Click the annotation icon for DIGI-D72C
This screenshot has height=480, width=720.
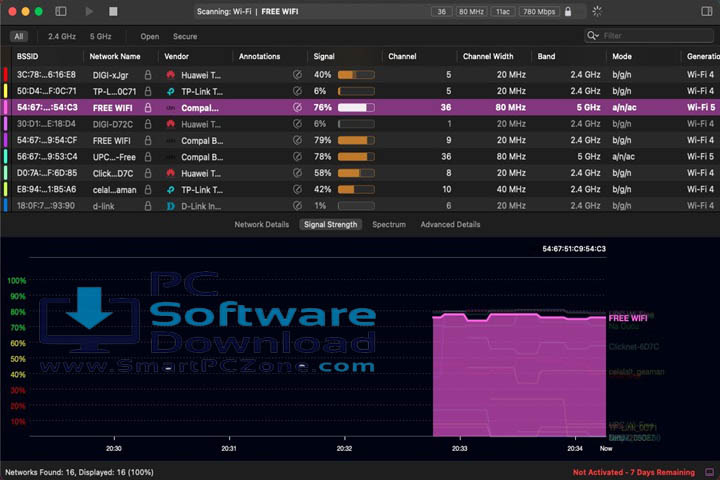[298, 124]
